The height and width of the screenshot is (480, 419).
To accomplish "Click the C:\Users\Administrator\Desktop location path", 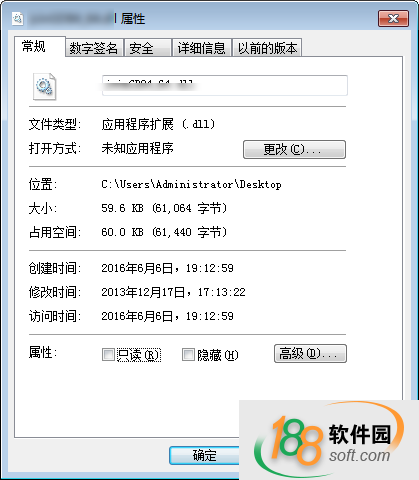I will [191, 184].
